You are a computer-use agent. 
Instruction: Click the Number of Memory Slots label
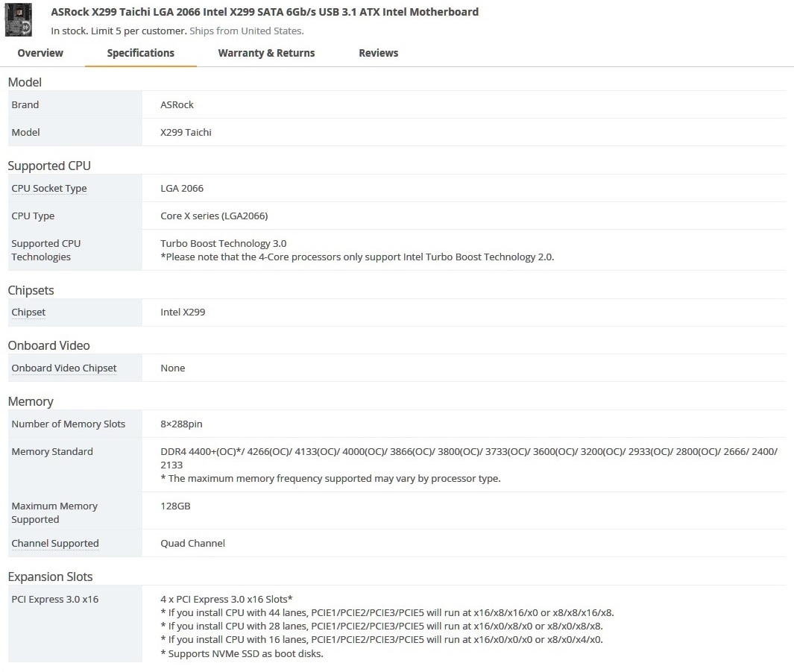pos(69,424)
